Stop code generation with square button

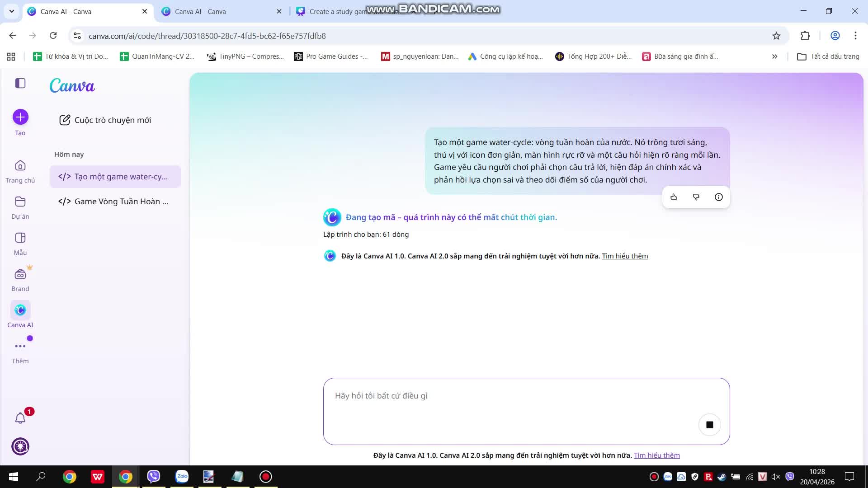710,425
